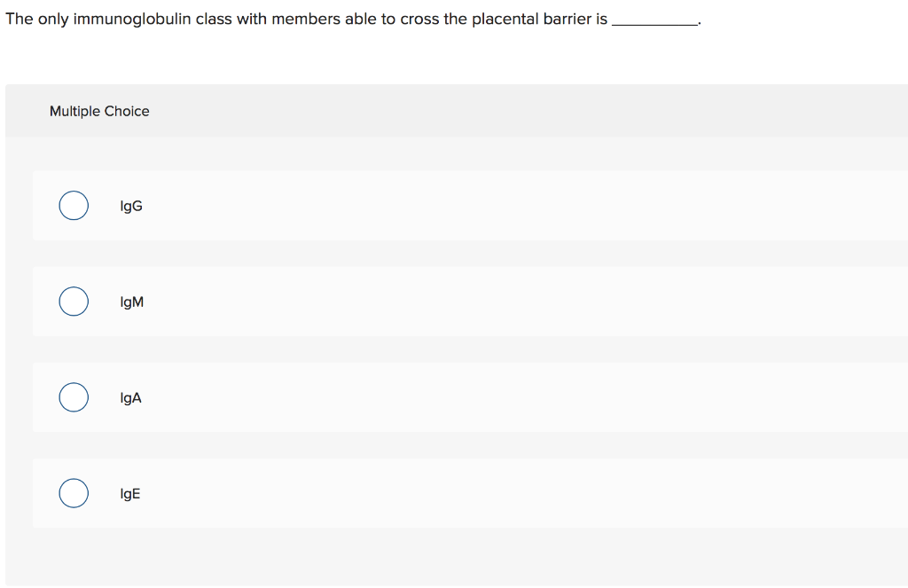The width and height of the screenshot is (908, 588).
Task: Click the IgM answer label
Action: coord(130,301)
